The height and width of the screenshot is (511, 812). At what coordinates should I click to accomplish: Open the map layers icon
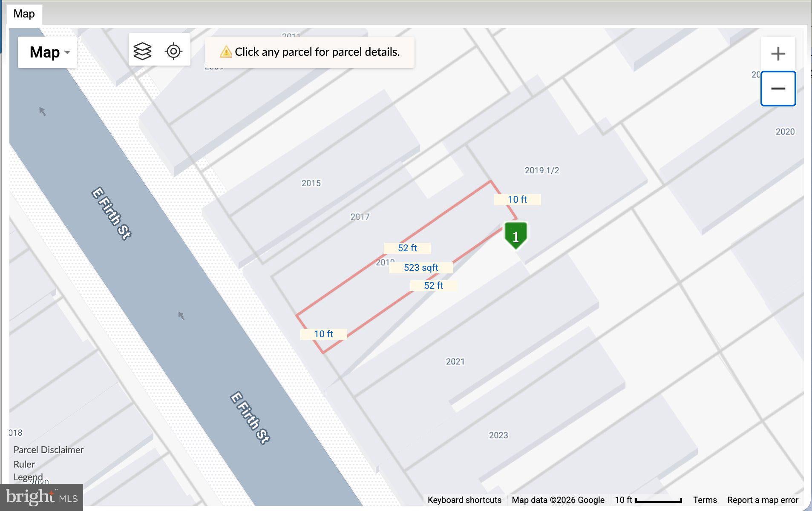142,52
